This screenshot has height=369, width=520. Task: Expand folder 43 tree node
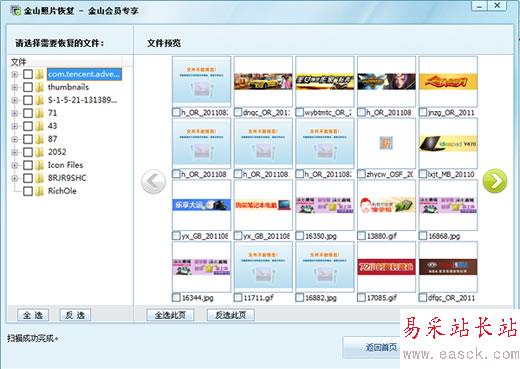click(x=14, y=126)
